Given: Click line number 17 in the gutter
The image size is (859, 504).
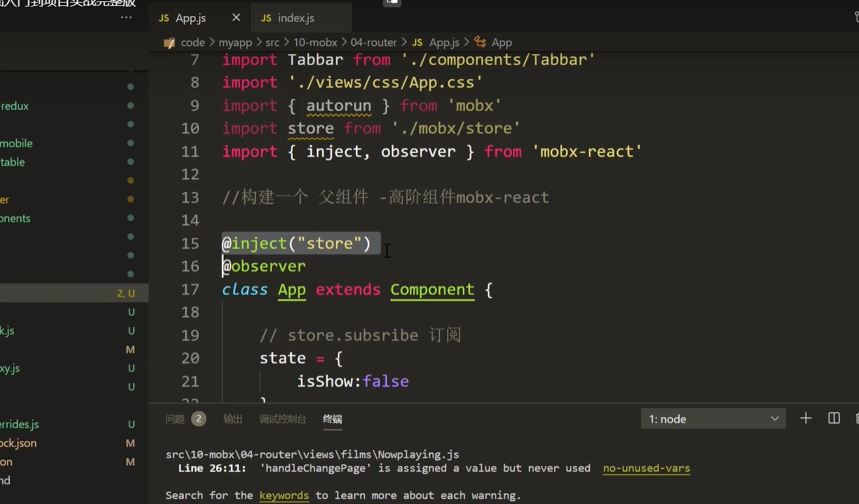Looking at the screenshot, I should pyautogui.click(x=190, y=290).
